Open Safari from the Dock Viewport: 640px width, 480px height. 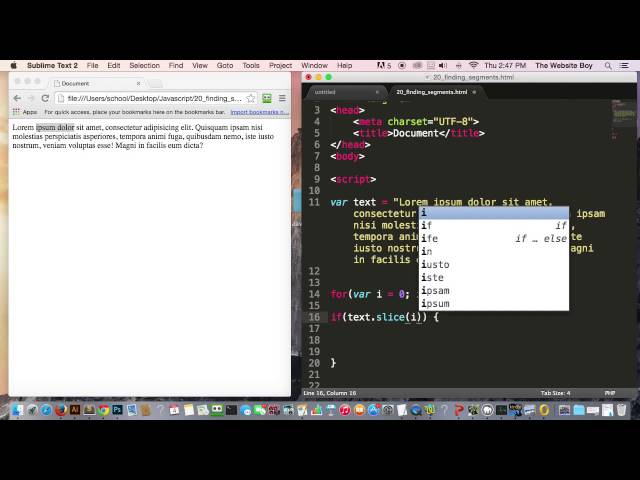(46, 410)
